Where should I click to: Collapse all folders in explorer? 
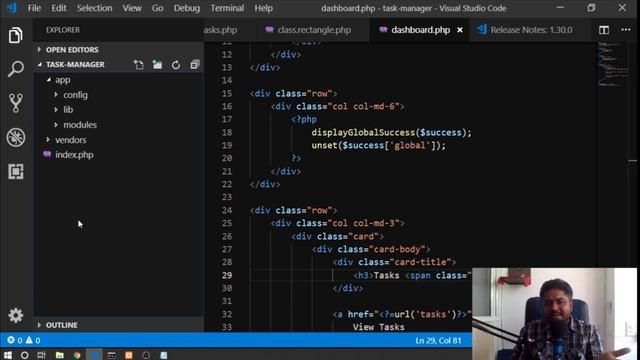(195, 64)
